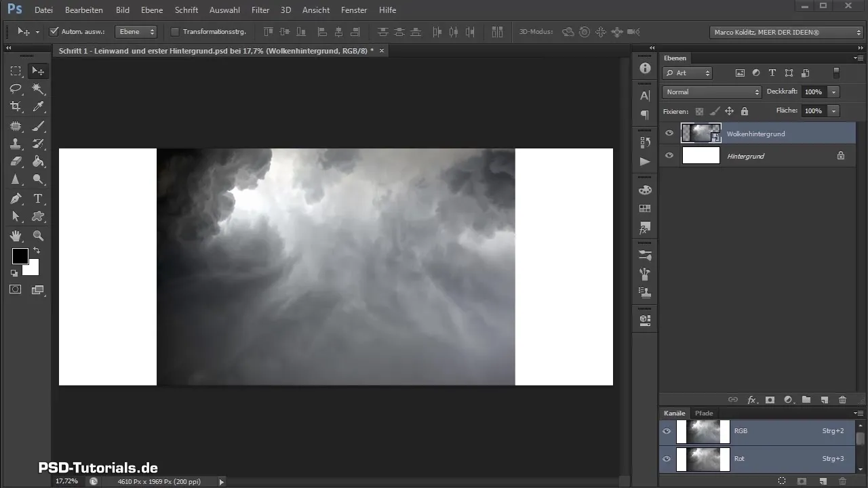Screen dimensions: 868x488
Task: Hide the Wolkenhintergrund layer
Action: pyautogui.click(x=669, y=134)
